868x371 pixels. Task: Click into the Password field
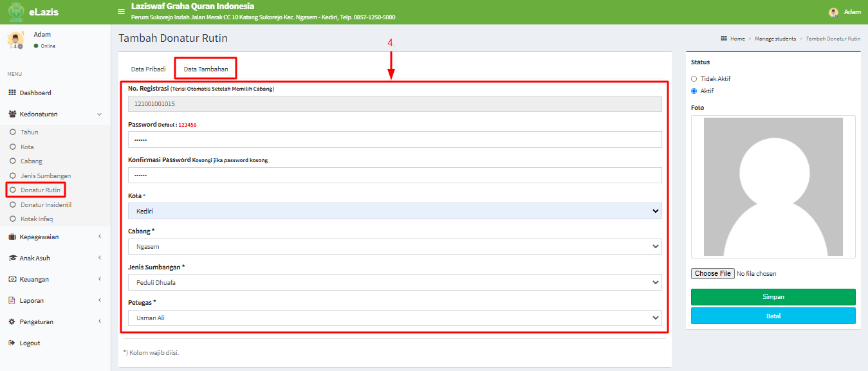click(395, 140)
